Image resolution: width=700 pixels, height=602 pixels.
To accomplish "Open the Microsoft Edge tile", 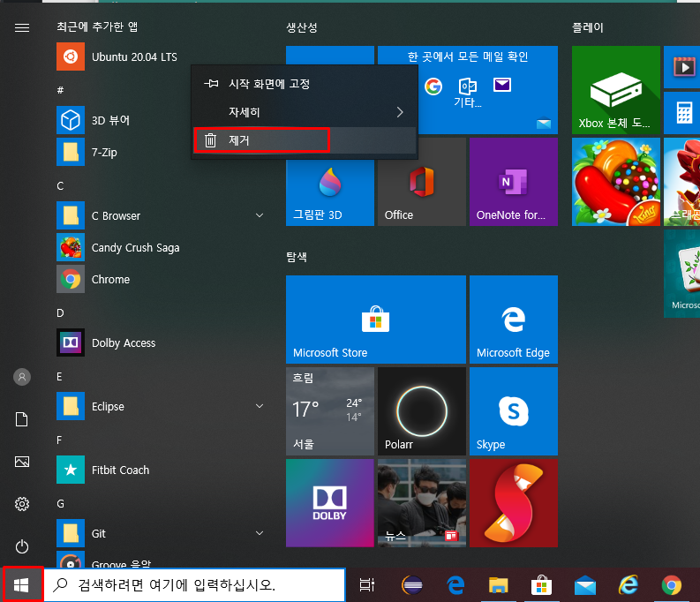I will tap(514, 320).
